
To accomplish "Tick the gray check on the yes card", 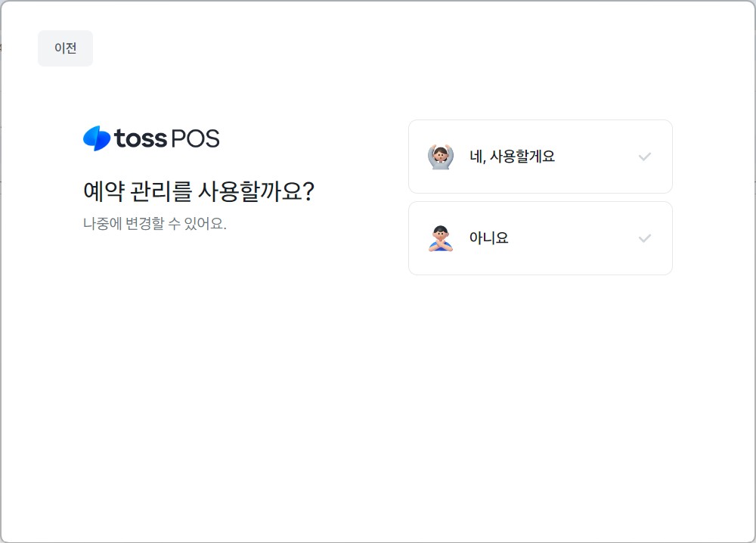I will tap(644, 157).
